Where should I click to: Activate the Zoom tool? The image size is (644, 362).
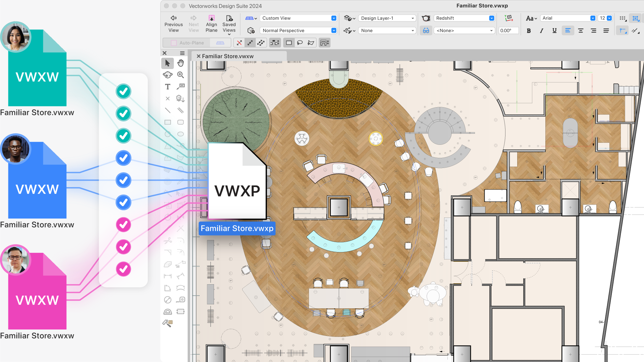180,75
